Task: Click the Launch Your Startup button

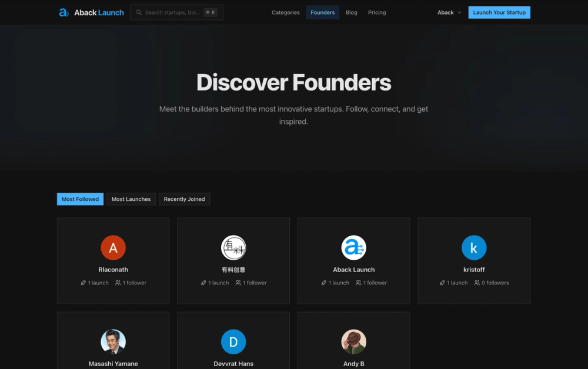Action: click(499, 12)
